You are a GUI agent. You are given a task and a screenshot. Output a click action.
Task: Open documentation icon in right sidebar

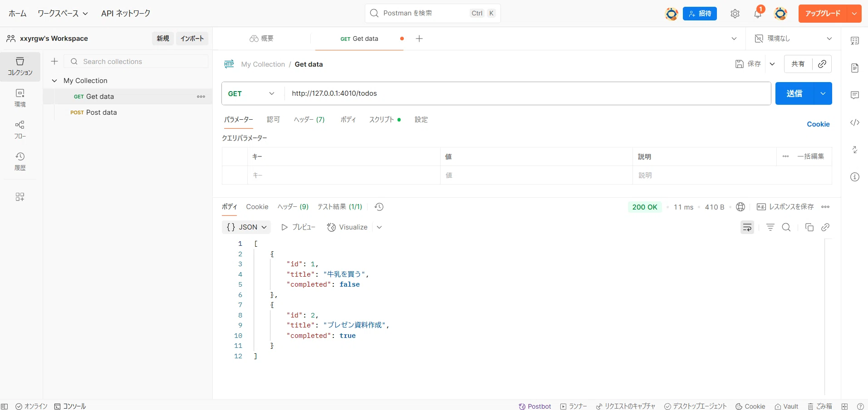(855, 68)
